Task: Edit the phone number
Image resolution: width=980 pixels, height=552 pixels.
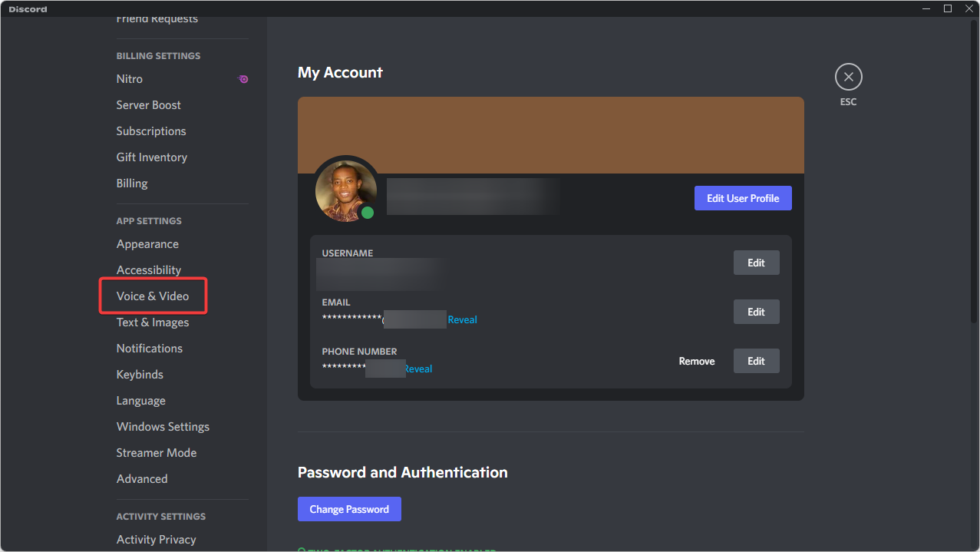Action: 756,361
